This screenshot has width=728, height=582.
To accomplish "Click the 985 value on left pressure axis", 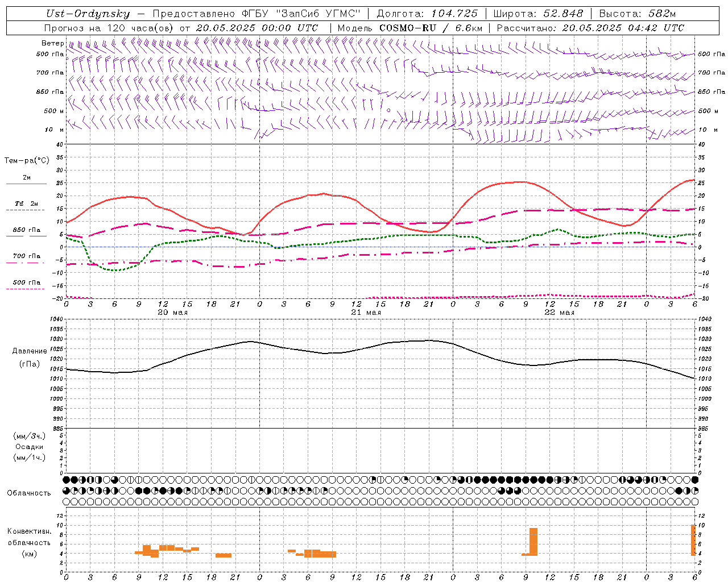I will [57, 429].
